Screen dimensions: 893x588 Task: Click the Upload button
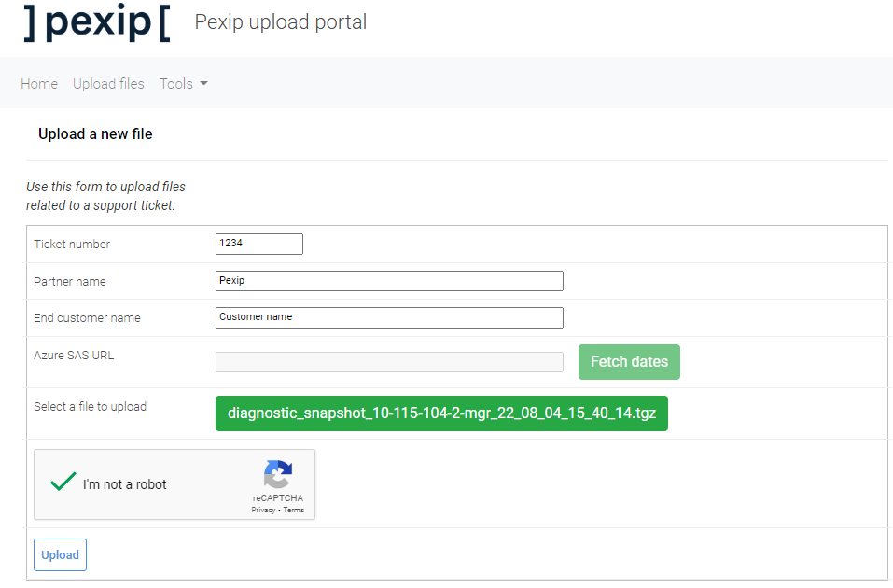tap(60, 554)
